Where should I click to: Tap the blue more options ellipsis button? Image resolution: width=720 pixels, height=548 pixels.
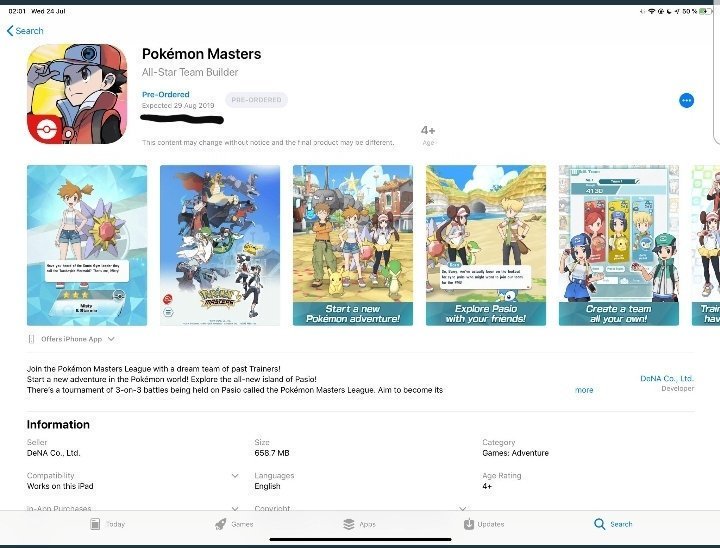[x=686, y=100]
